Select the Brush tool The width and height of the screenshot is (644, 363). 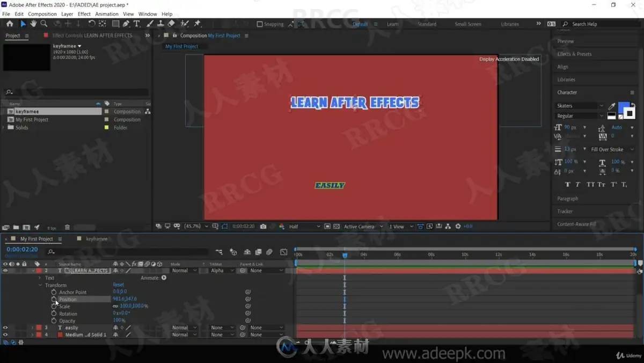point(150,24)
